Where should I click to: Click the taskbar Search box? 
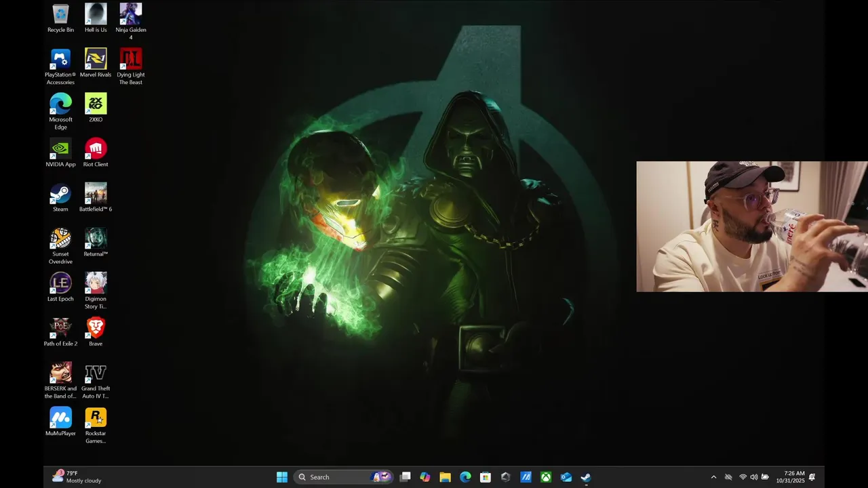(343, 477)
